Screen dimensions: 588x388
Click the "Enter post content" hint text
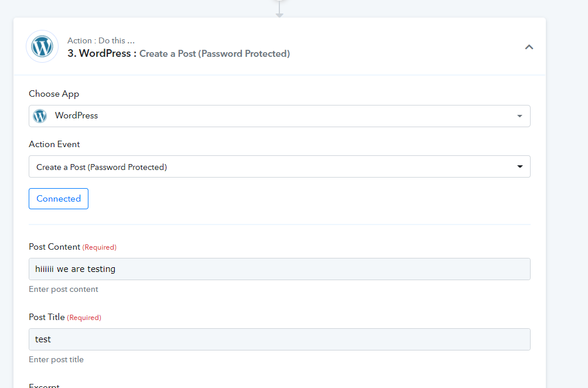pyautogui.click(x=63, y=289)
